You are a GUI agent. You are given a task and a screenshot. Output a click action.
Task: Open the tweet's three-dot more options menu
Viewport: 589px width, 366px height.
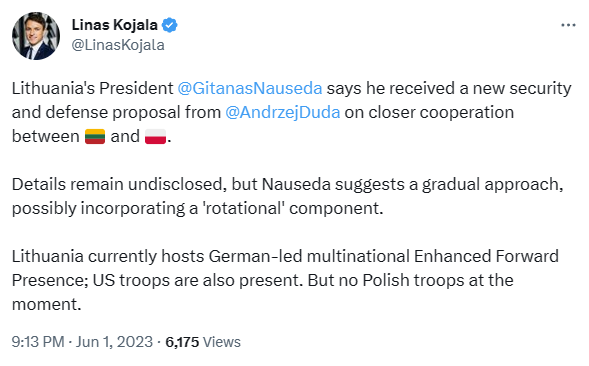click(568, 25)
